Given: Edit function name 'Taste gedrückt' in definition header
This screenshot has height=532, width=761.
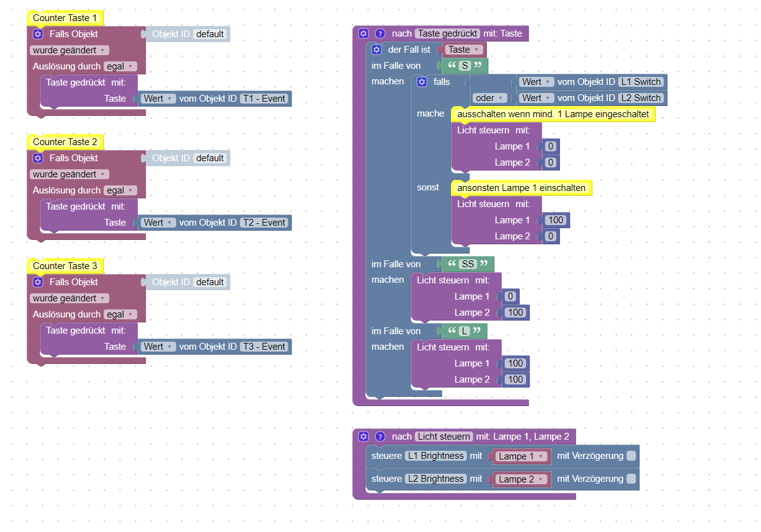Looking at the screenshot, I should tap(447, 33).
